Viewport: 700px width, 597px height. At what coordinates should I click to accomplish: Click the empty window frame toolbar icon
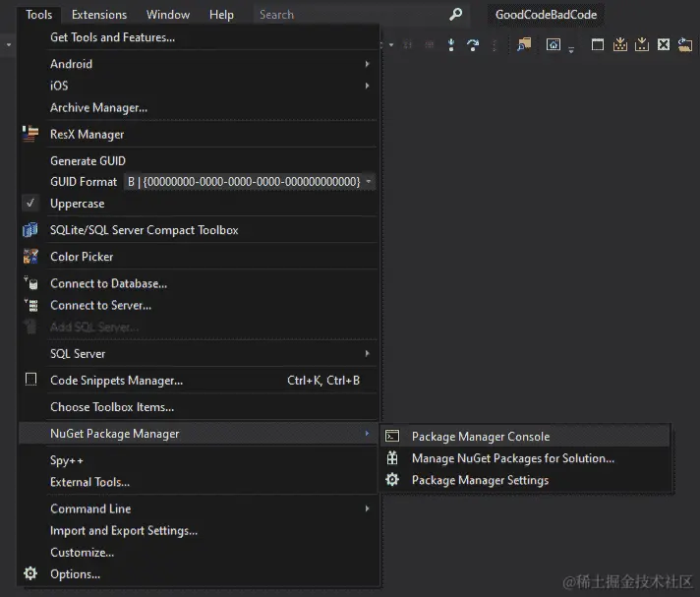tap(598, 44)
